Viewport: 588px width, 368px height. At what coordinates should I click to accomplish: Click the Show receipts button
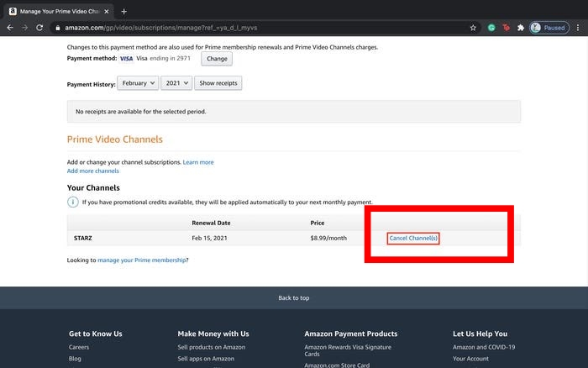[218, 83]
